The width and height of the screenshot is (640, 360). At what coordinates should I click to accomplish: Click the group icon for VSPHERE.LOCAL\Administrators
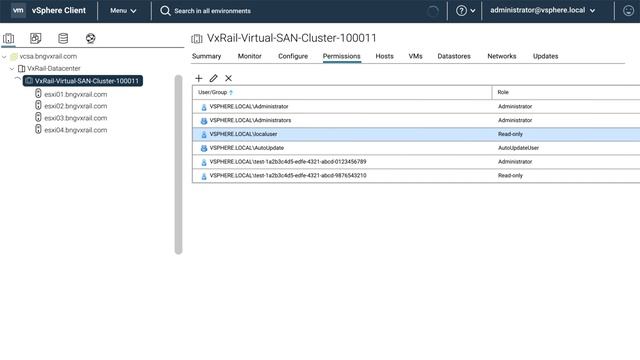tap(204, 121)
